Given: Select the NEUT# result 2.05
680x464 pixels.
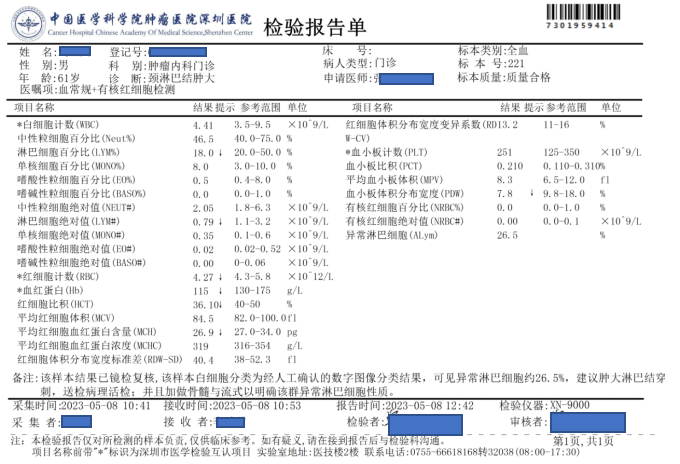Looking at the screenshot, I should point(203,208).
